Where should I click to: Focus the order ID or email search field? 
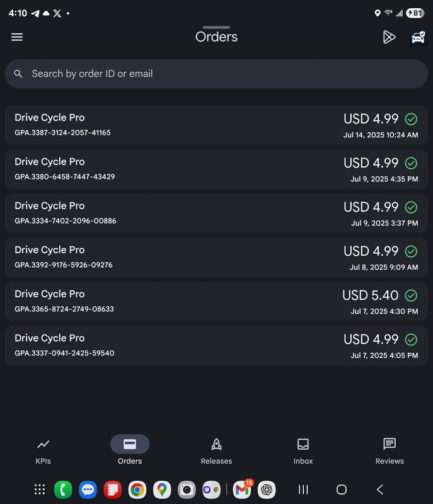[216, 74]
